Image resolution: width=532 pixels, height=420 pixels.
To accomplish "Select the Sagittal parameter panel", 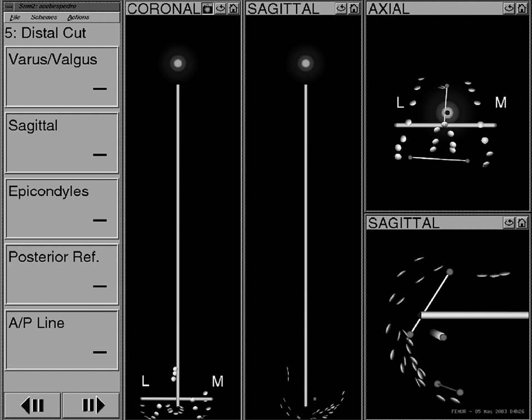I will pyautogui.click(x=61, y=142).
